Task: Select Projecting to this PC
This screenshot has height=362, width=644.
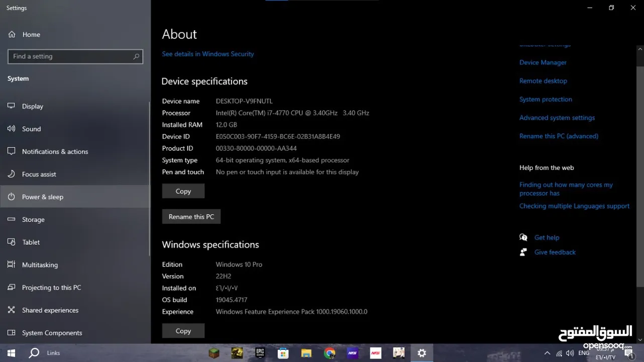Action: point(75,288)
